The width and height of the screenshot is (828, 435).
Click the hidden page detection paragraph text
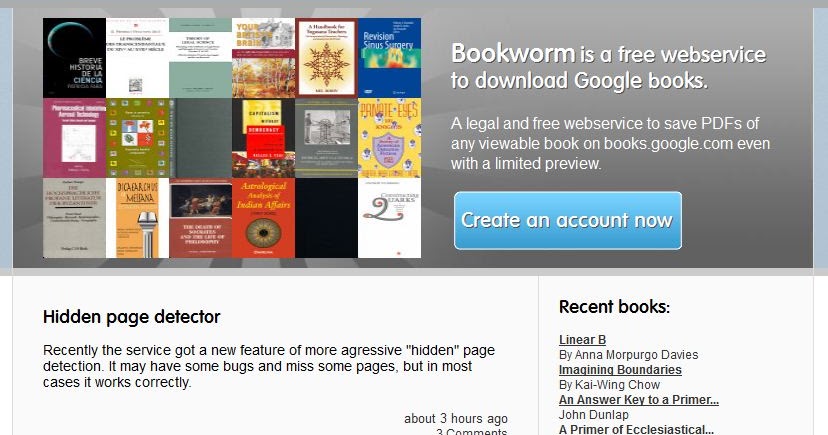(269, 366)
